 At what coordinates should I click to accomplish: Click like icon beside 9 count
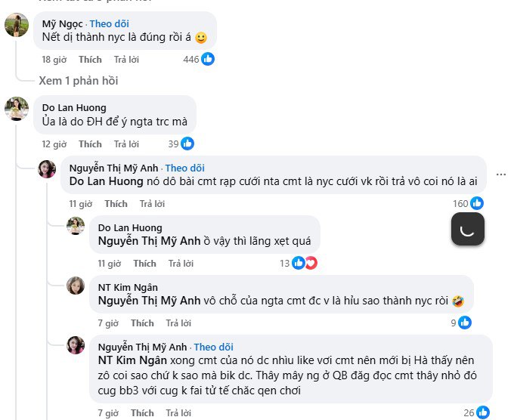point(465,323)
